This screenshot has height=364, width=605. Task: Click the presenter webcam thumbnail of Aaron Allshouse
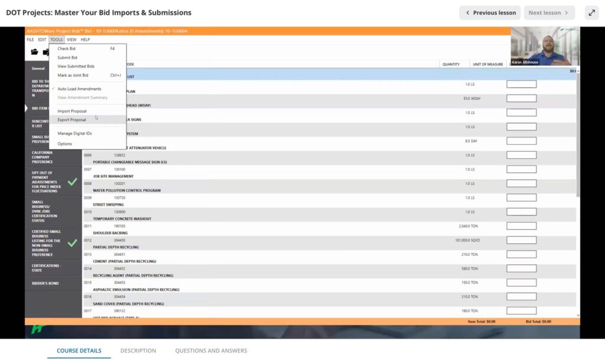[x=545, y=46]
